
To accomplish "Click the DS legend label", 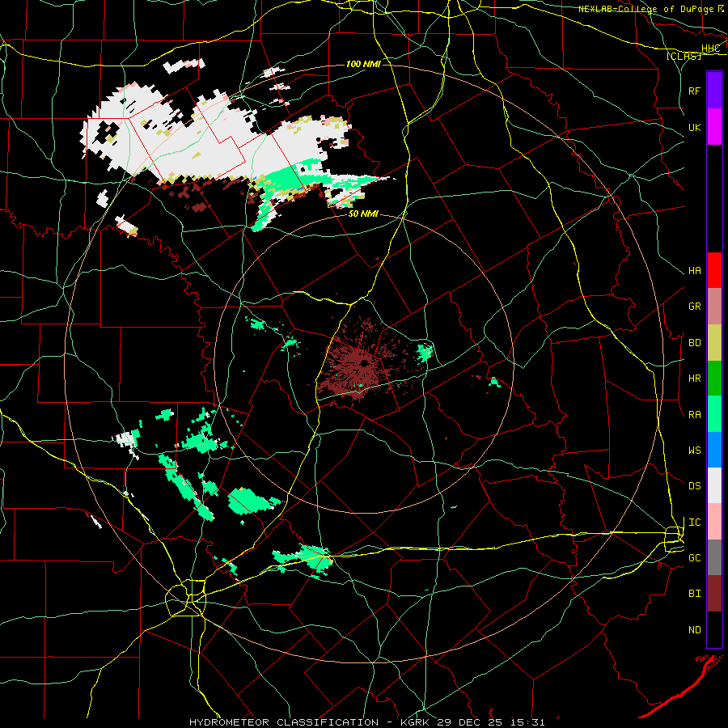I will tap(694, 486).
